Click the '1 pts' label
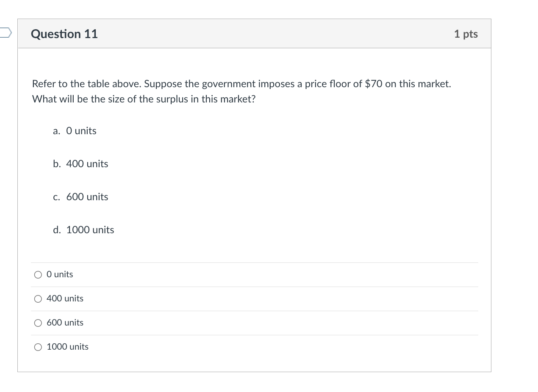This screenshot has width=538, height=392. tap(466, 34)
